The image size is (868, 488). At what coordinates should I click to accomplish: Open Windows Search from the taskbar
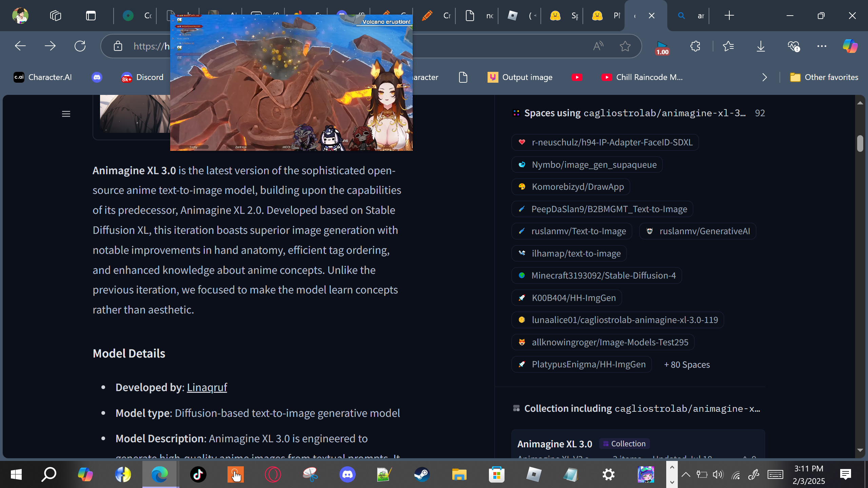(49, 474)
